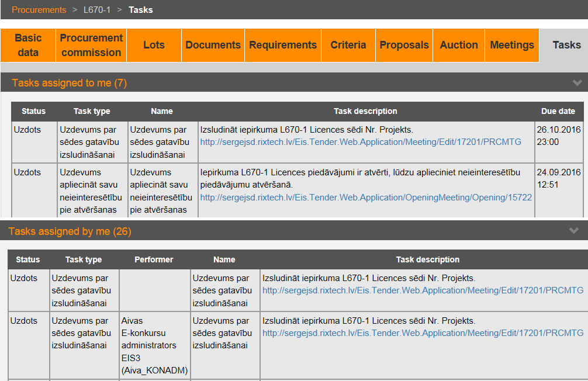
Task: Open the Basic data tab
Action: [x=28, y=45]
